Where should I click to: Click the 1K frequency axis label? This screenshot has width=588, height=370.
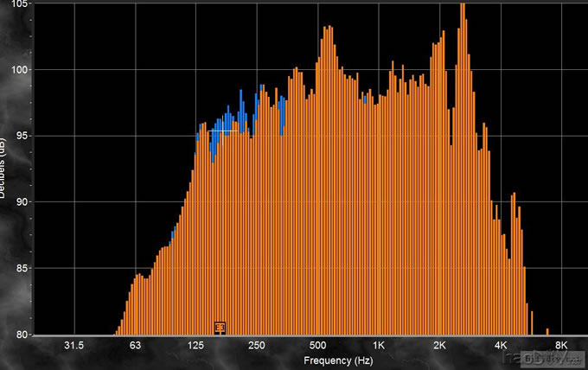click(379, 346)
